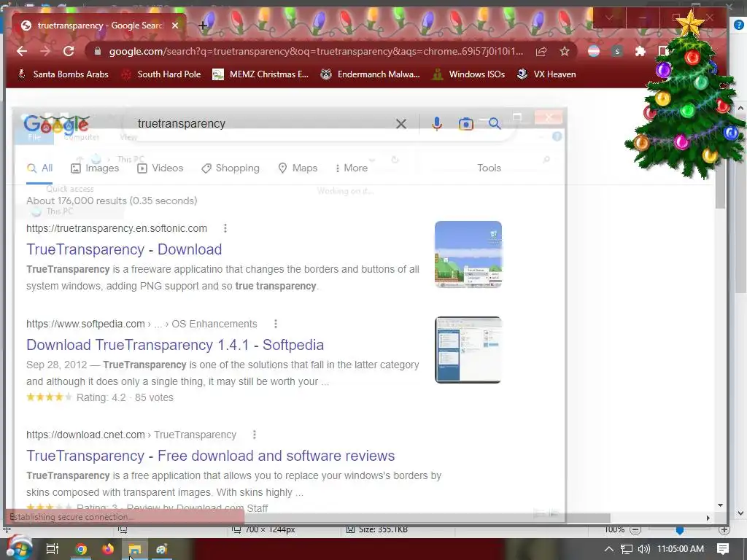Image resolution: width=747 pixels, height=560 pixels.
Task: Go back to the previous page in Chrome
Action: (22, 52)
